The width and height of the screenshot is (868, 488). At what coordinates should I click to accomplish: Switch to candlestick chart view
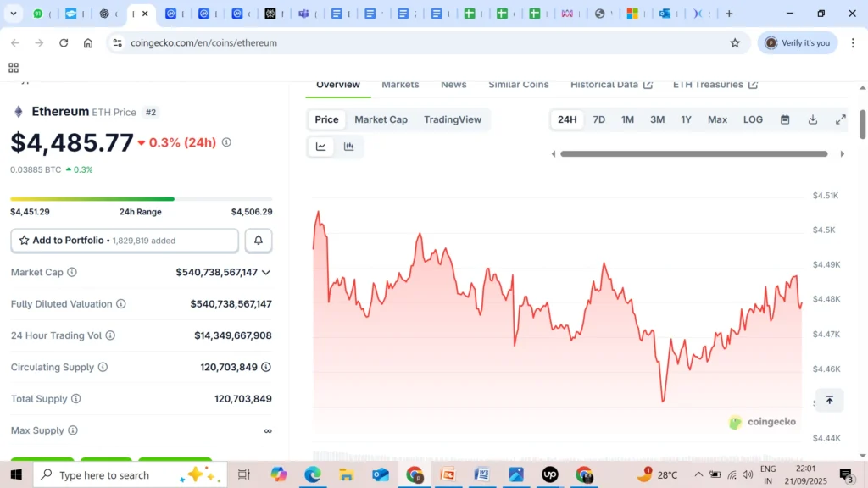coord(348,147)
